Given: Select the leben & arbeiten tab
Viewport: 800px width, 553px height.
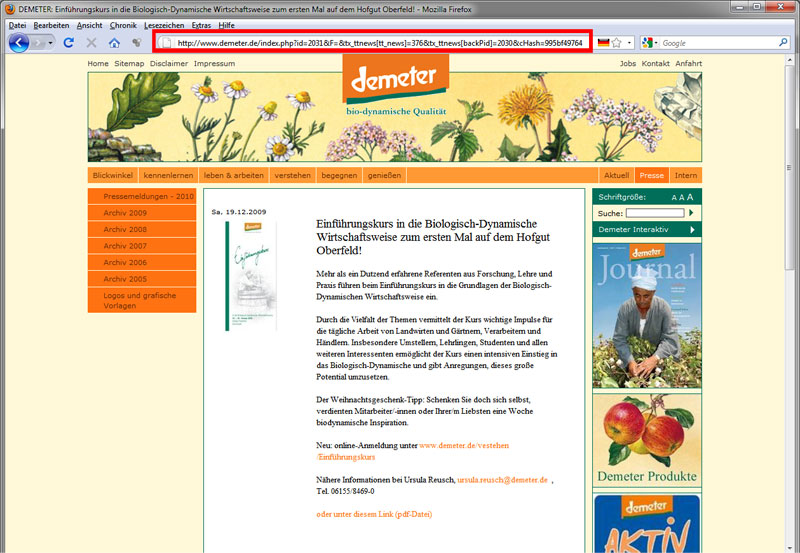Looking at the screenshot, I should 234,175.
